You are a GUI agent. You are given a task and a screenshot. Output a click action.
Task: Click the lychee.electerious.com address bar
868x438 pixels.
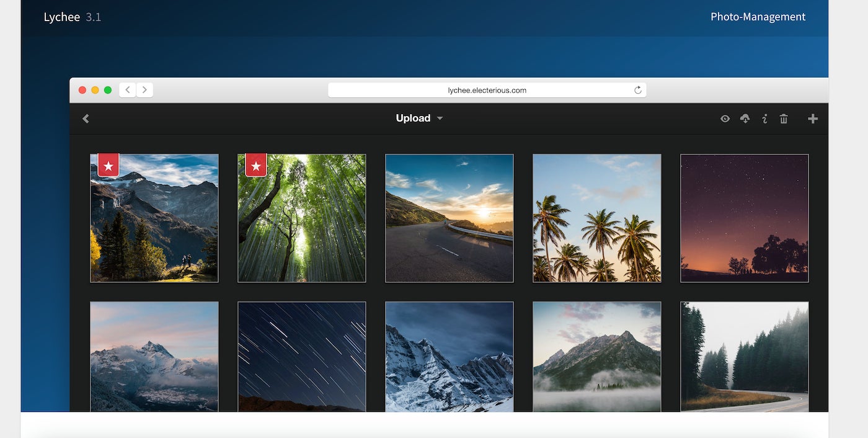pos(487,90)
